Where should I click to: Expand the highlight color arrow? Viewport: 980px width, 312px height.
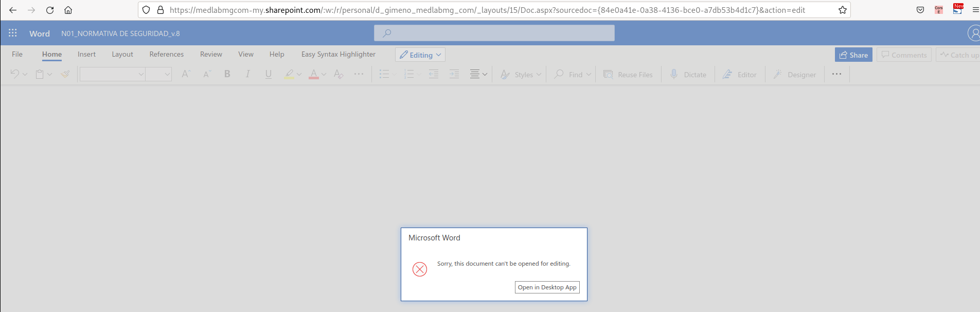point(299,75)
